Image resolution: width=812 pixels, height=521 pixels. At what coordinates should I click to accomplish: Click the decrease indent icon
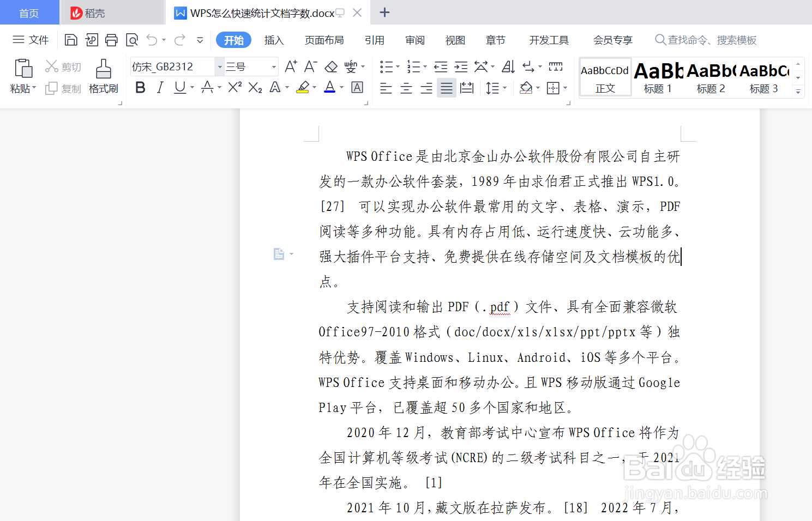440,66
